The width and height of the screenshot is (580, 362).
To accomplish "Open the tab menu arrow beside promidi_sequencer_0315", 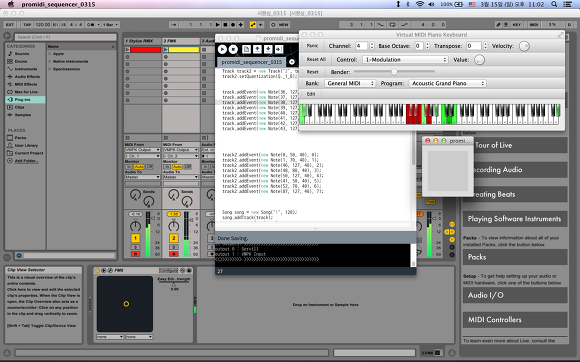I will pyautogui.click(x=291, y=62).
